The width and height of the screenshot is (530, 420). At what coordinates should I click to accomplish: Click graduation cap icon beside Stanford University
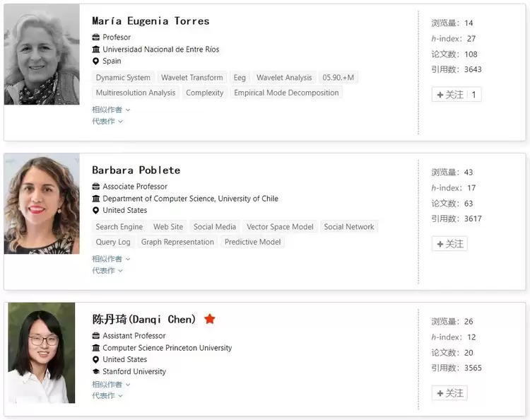[x=96, y=372]
